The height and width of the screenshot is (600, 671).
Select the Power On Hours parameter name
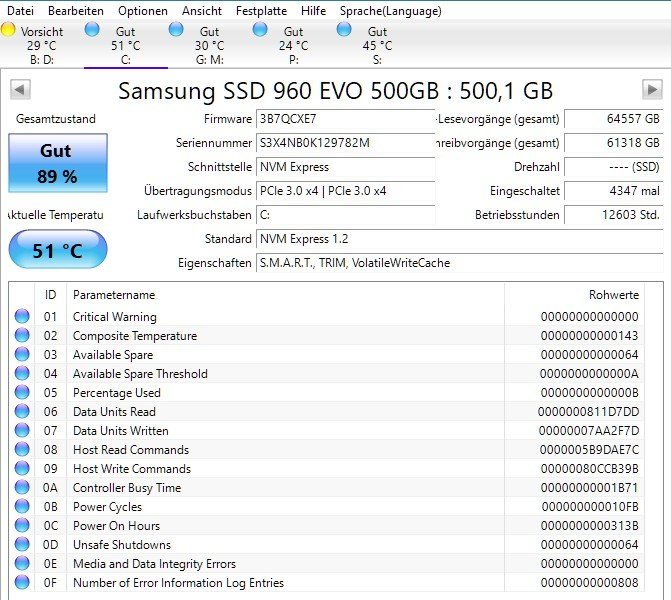pyautogui.click(x=116, y=526)
